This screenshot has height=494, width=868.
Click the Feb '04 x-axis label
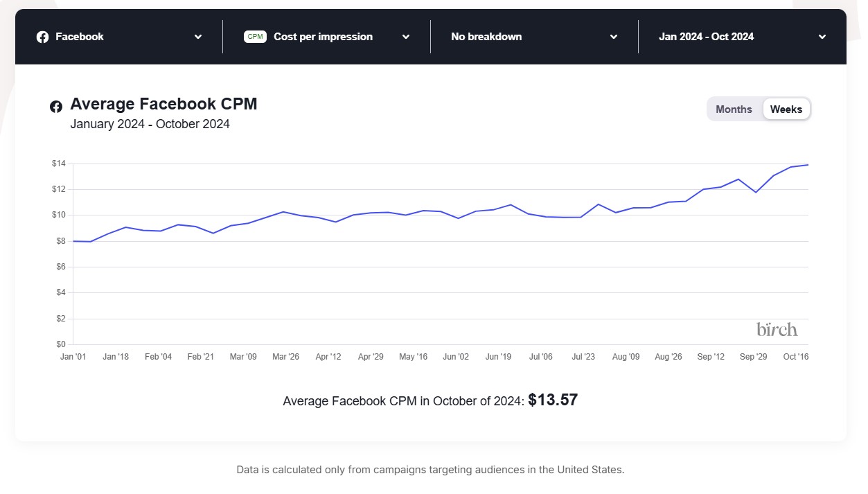click(158, 357)
